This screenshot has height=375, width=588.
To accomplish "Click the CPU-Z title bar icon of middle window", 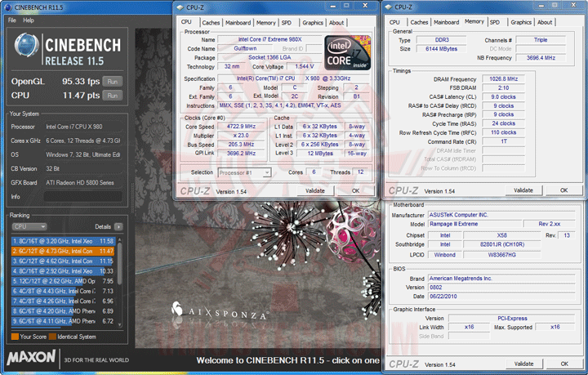I will (x=180, y=7).
